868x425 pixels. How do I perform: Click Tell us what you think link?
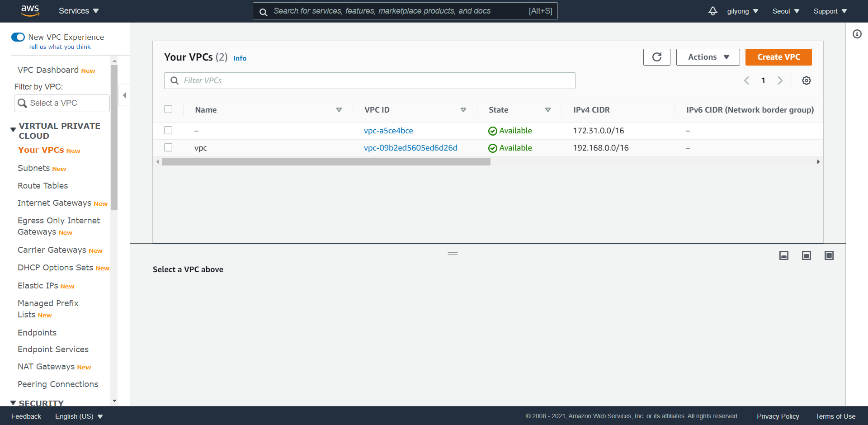click(x=59, y=47)
